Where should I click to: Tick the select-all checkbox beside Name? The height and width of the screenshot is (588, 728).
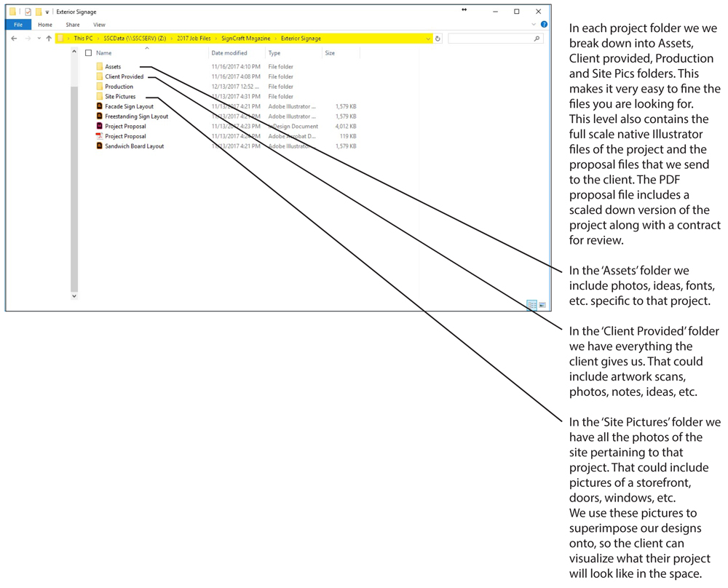coord(89,53)
